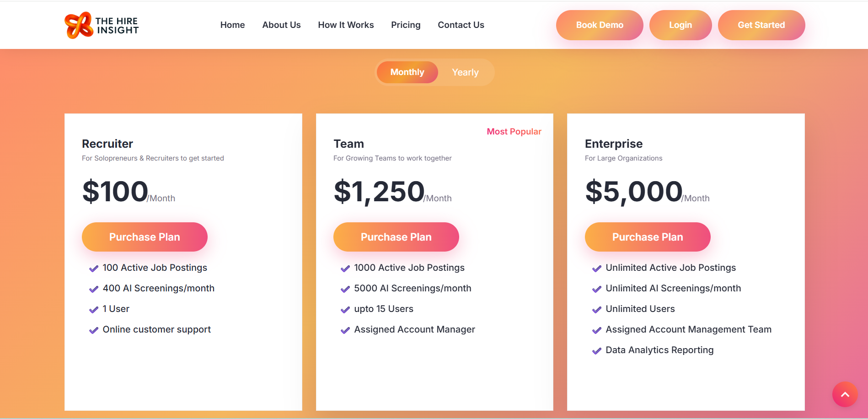The width and height of the screenshot is (868, 419).
Task: Toggle the Most Popular Team plan selection
Action: (x=514, y=131)
